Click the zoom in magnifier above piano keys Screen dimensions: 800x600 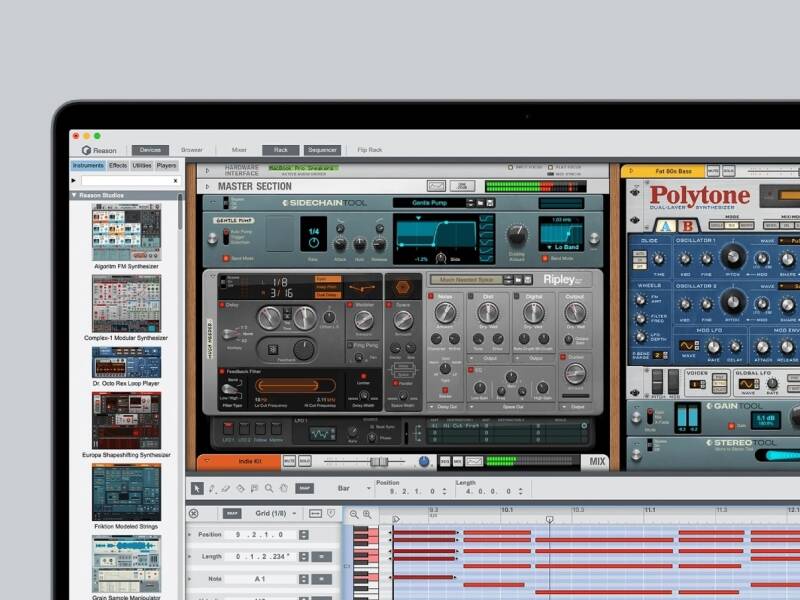tap(367, 514)
